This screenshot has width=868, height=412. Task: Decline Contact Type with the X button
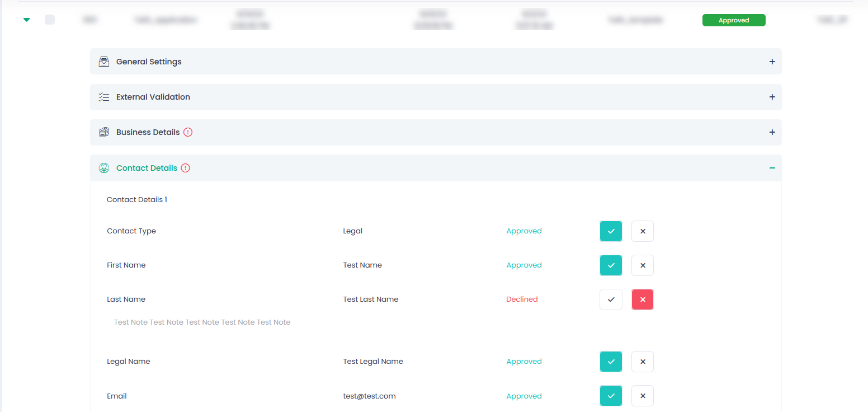point(642,231)
